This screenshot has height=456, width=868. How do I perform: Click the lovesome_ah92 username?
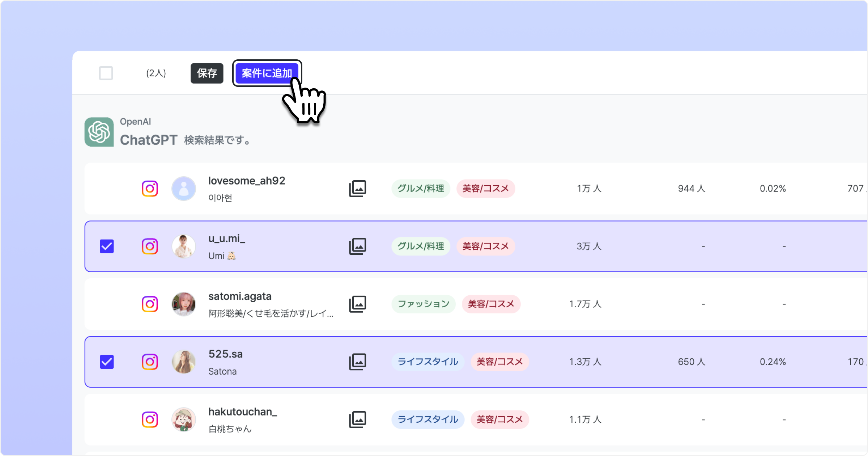click(247, 181)
